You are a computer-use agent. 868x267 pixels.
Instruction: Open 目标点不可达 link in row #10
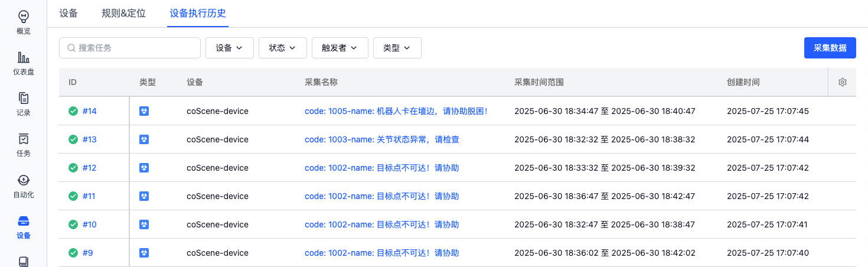point(382,224)
